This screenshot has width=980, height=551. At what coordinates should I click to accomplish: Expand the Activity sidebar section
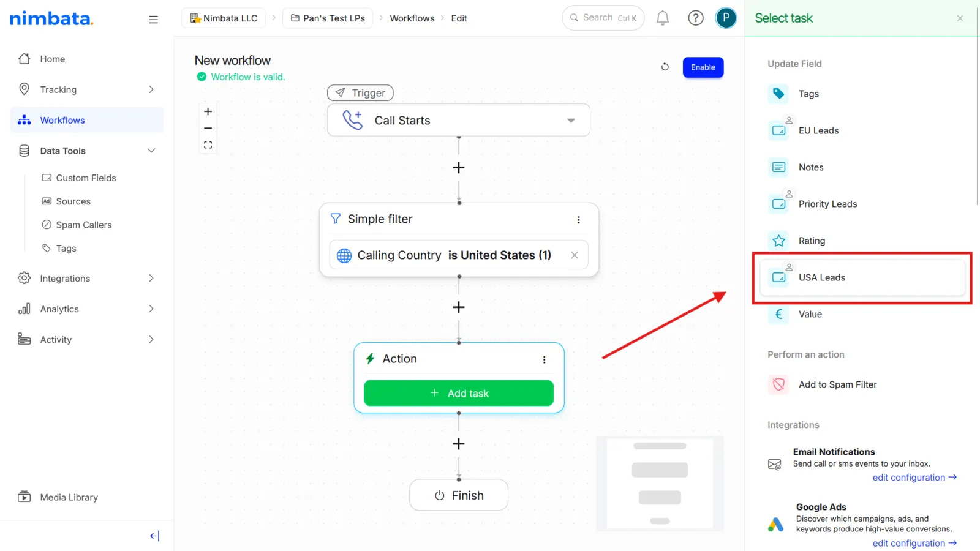(151, 340)
